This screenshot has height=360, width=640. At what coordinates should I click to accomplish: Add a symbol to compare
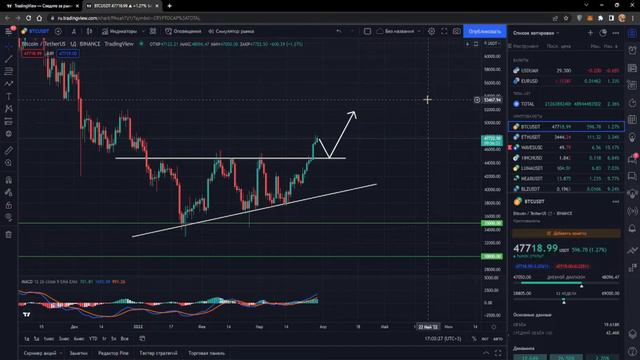pos(58,31)
